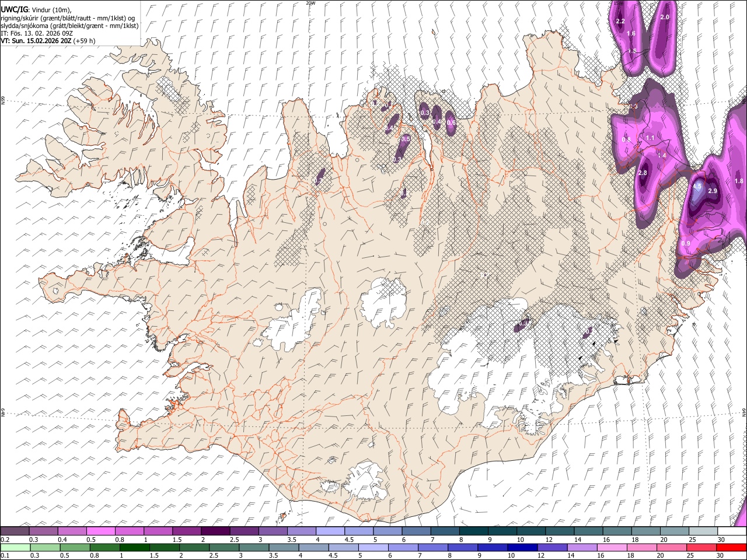Screen dimensions: 747x560
Task: Click the '2.8' precipitation value label
Action: click(643, 173)
